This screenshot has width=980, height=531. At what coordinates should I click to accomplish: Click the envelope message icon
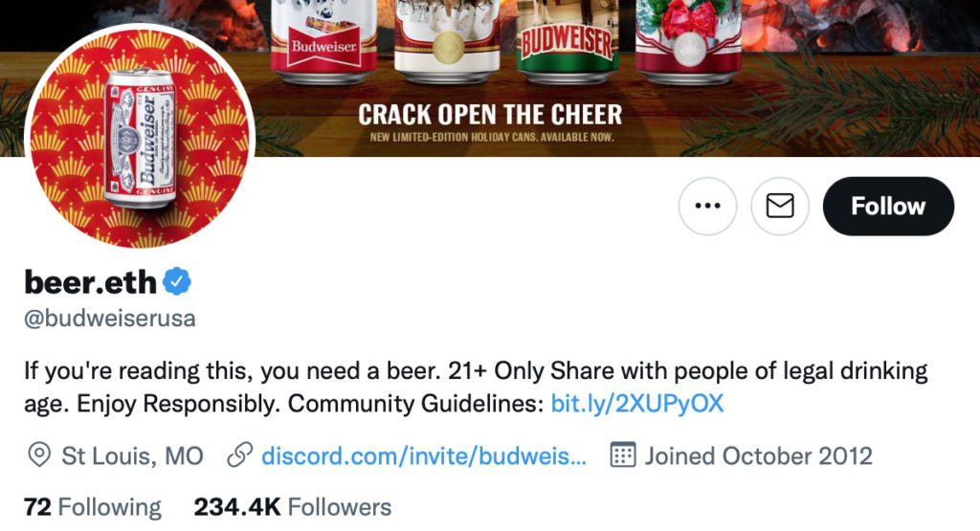[x=780, y=206]
